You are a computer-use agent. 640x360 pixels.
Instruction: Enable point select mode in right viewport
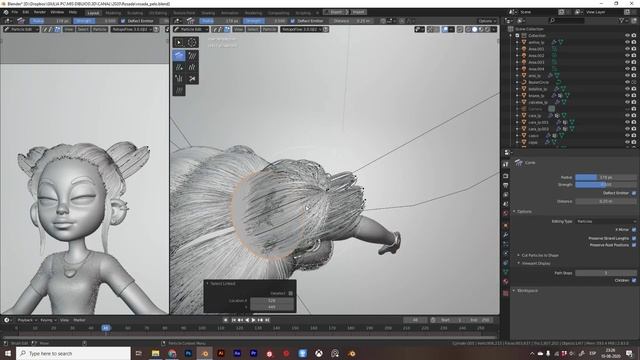[x=221, y=29]
